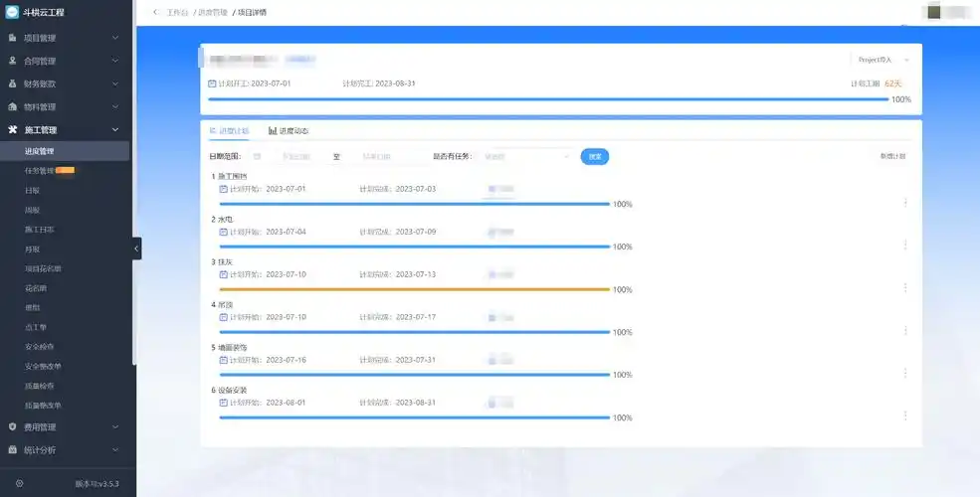Open more options for task 1 施工围挡

pos(905,203)
